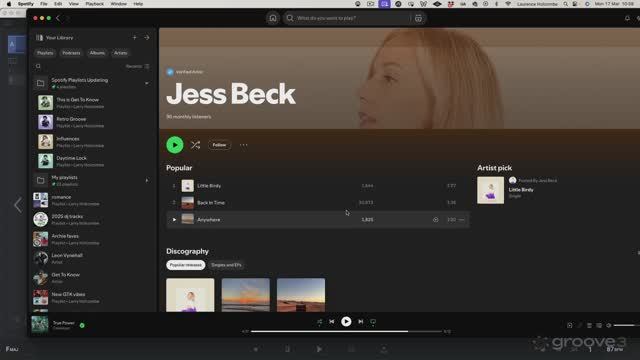The height and width of the screenshot is (360, 640).
Task: Click the Anywhere track cover thumbnail
Action: click(188, 220)
